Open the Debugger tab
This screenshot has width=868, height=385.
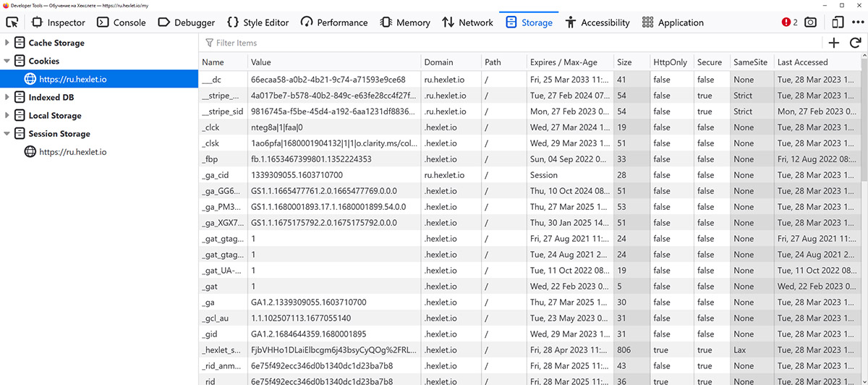coord(187,22)
